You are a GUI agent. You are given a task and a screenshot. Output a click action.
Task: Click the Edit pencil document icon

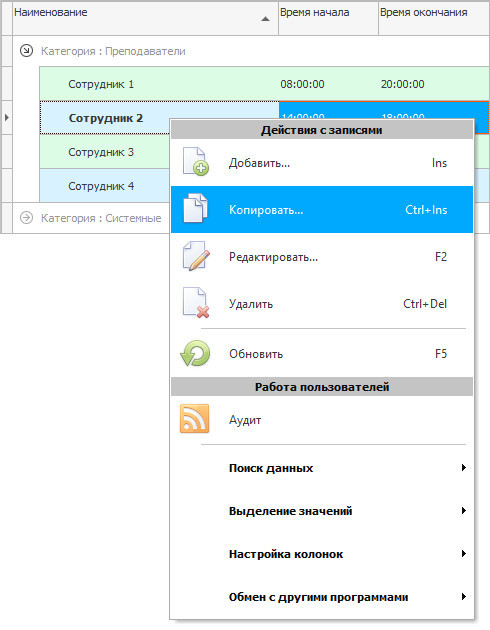click(x=196, y=256)
